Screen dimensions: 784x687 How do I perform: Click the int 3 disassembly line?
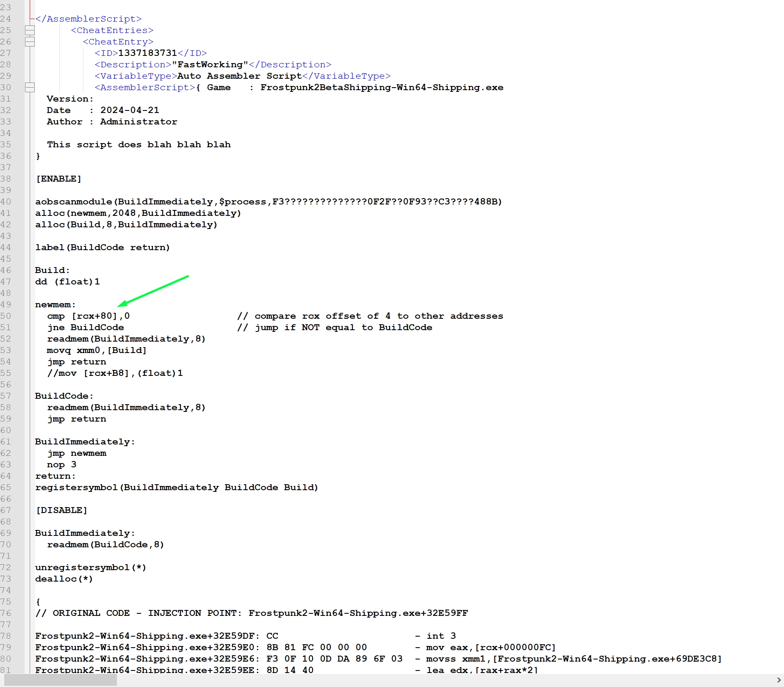(246, 636)
